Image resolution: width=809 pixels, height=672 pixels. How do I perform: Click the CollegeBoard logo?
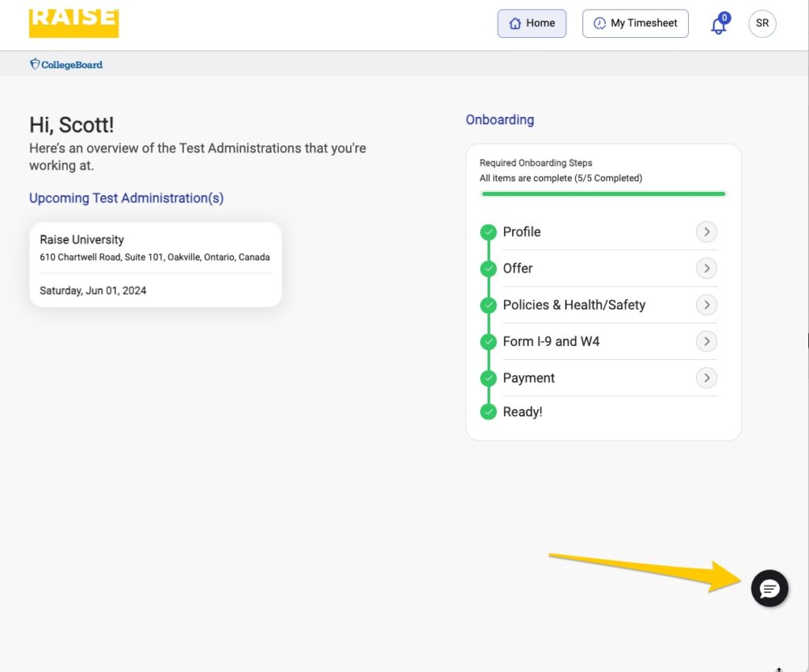(x=66, y=64)
